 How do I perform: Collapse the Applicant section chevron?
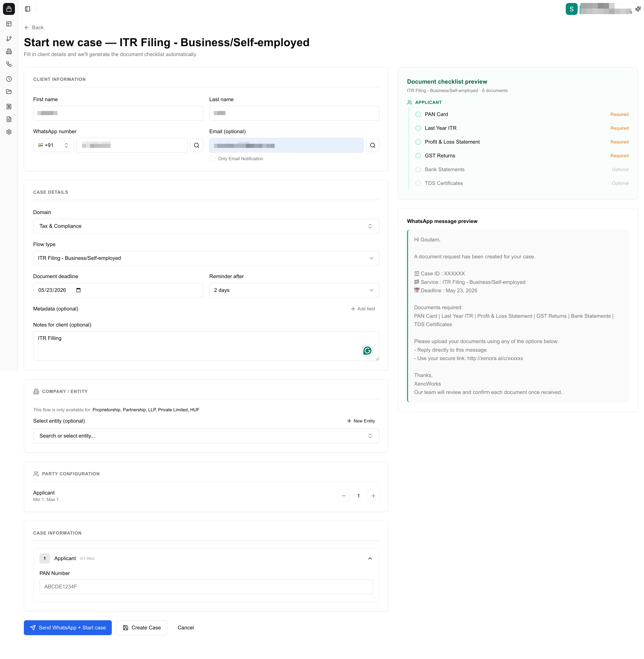pos(370,559)
